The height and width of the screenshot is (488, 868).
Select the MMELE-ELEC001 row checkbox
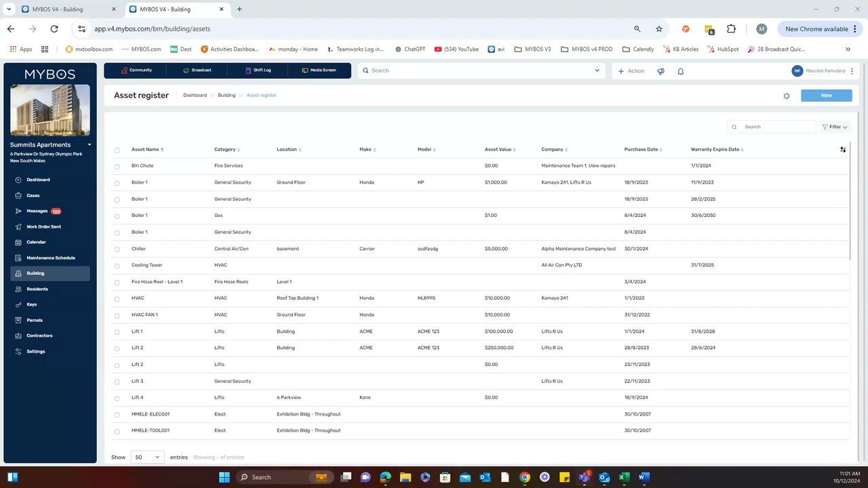click(x=117, y=414)
